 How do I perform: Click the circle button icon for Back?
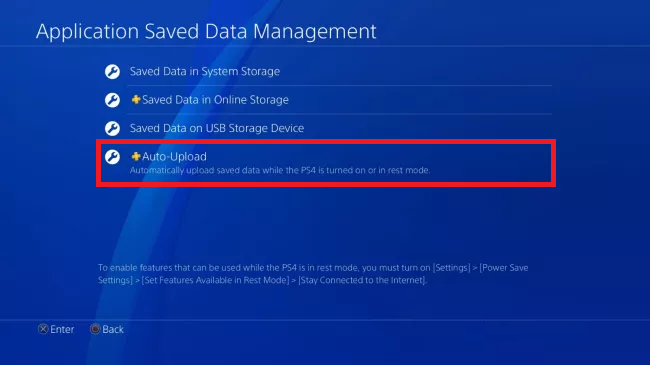click(x=95, y=329)
